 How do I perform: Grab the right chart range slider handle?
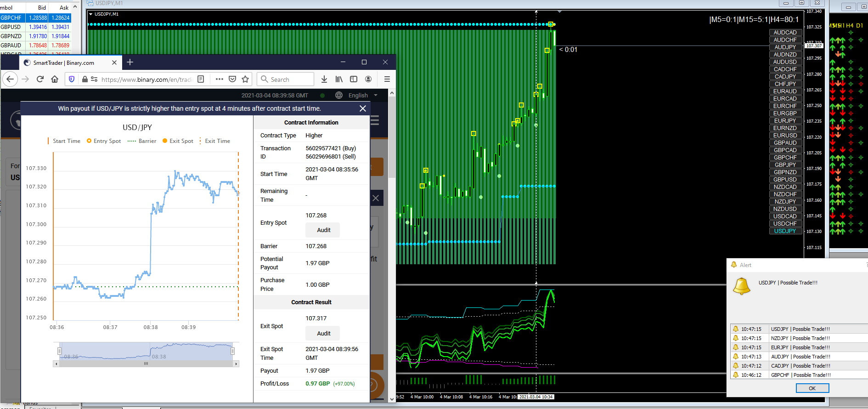232,351
